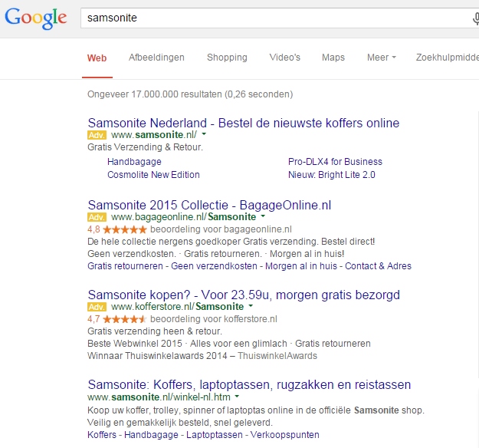Open the Samsonite kopen? kofferstore headline
Image resolution: width=479 pixels, height=448 pixels.
244,295
